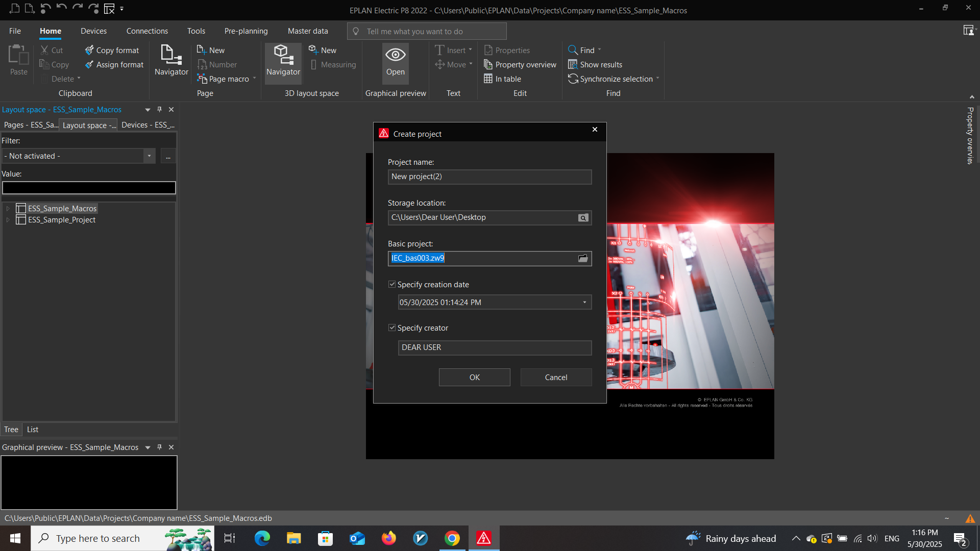Image resolution: width=980 pixels, height=551 pixels.
Task: Click New page icon in Page group
Action: coord(201,50)
